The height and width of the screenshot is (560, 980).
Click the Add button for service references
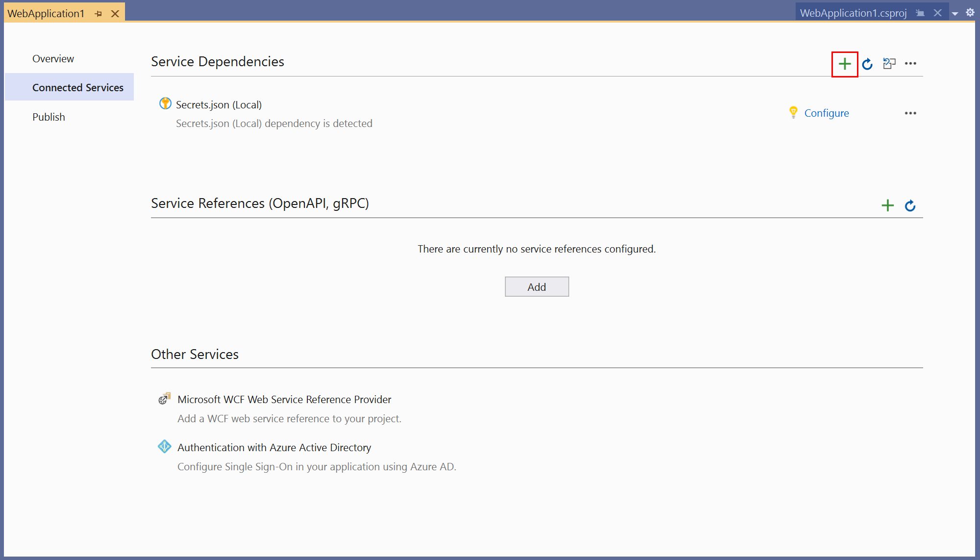click(536, 286)
